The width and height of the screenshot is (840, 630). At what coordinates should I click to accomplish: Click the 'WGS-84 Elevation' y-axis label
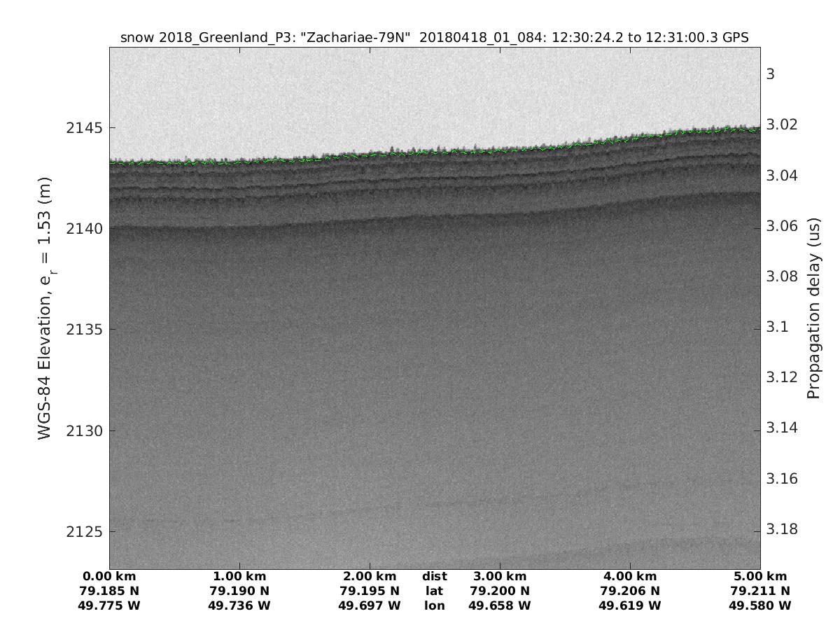pyautogui.click(x=46, y=308)
